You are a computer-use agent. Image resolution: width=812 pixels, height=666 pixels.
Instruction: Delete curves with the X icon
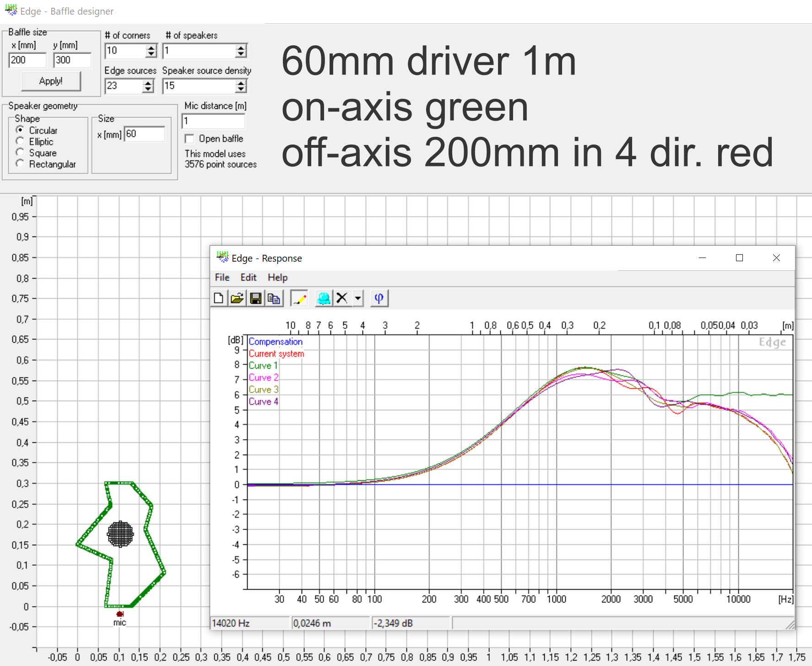coord(341,298)
